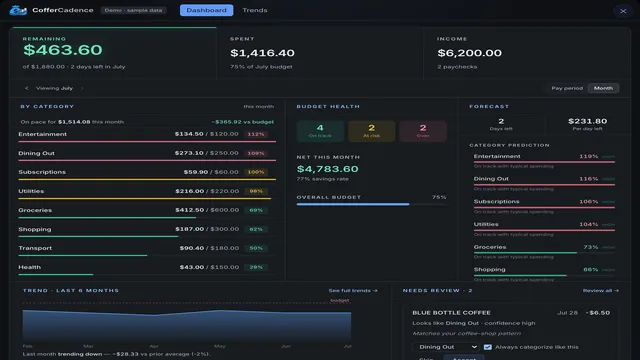The height and width of the screenshot is (360, 640).
Task: Select the 4 On track health tile
Action: point(320,131)
